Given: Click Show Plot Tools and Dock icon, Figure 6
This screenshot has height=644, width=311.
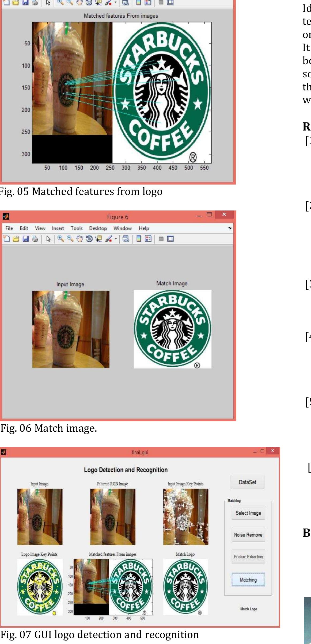Looking at the screenshot, I should coord(170,239).
